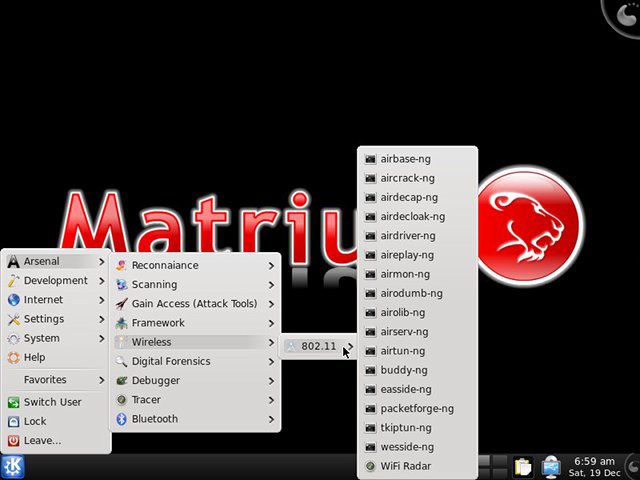Image resolution: width=640 pixels, height=480 pixels.
Task: Click the Gain Access rocket icon
Action: pos(121,304)
